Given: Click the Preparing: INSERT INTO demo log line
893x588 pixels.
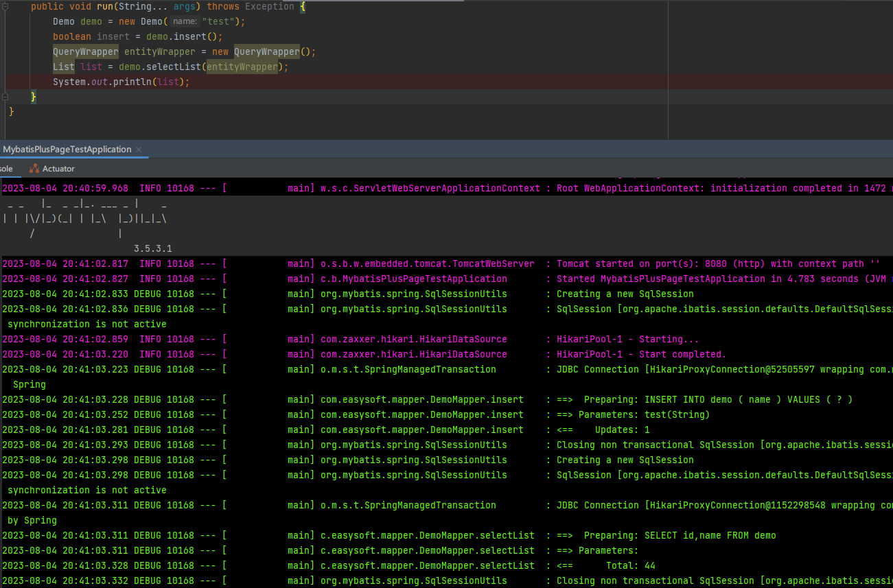Looking at the screenshot, I should [x=721, y=399].
